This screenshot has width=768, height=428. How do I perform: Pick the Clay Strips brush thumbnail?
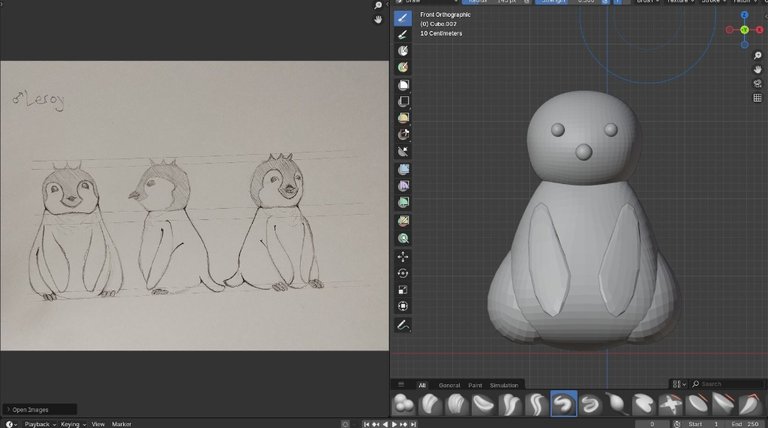click(x=457, y=404)
